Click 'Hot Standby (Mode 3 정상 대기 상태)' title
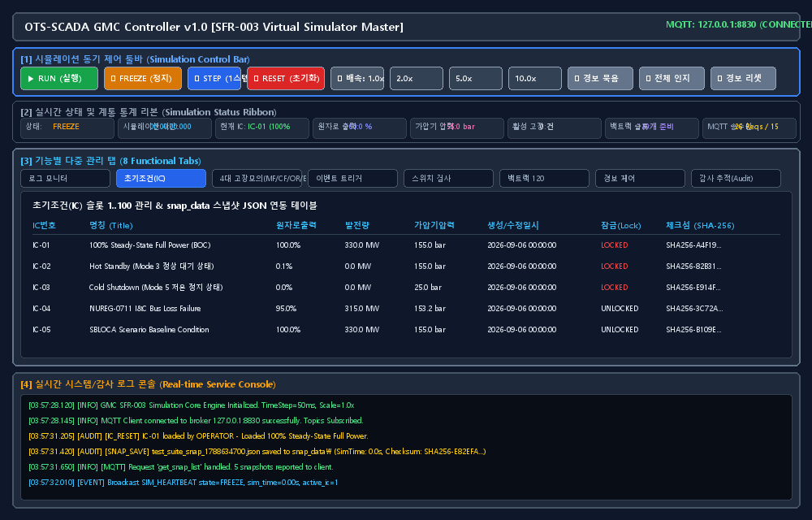The height and width of the screenshot is (520, 812). 151,266
